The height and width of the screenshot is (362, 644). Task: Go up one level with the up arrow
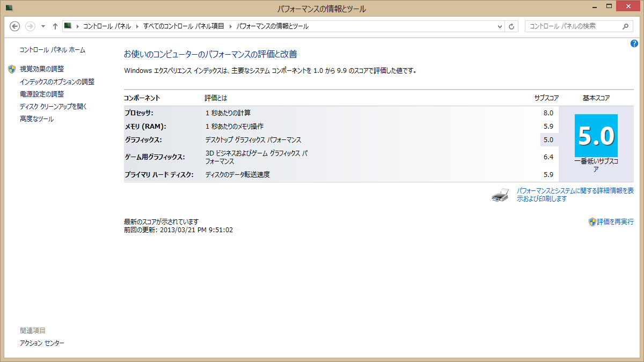point(55,26)
